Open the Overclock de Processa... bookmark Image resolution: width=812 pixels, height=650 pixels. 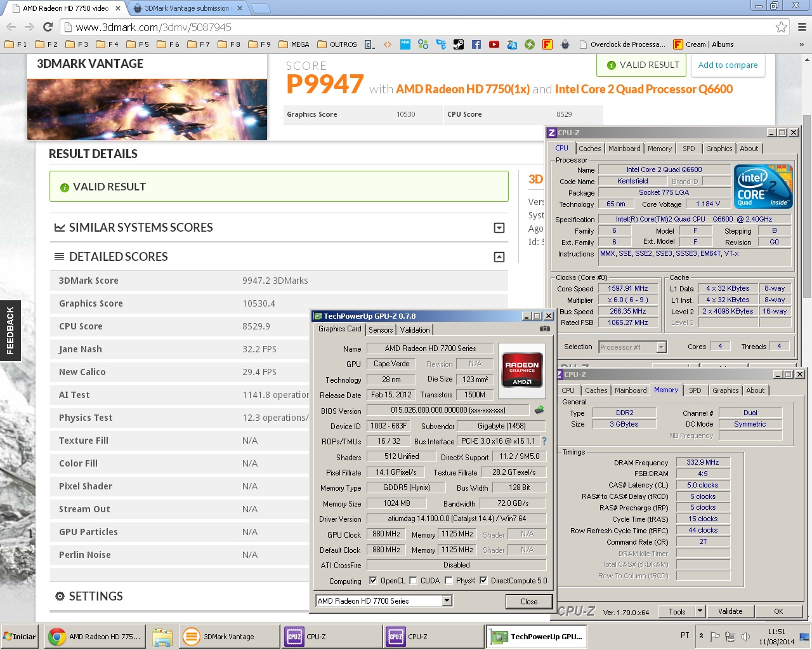(622, 44)
